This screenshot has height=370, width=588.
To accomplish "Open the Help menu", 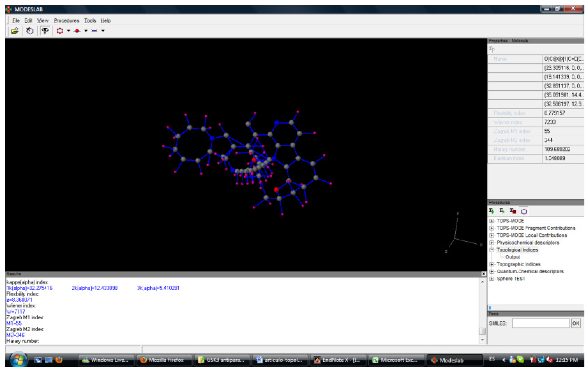I will 105,20.
